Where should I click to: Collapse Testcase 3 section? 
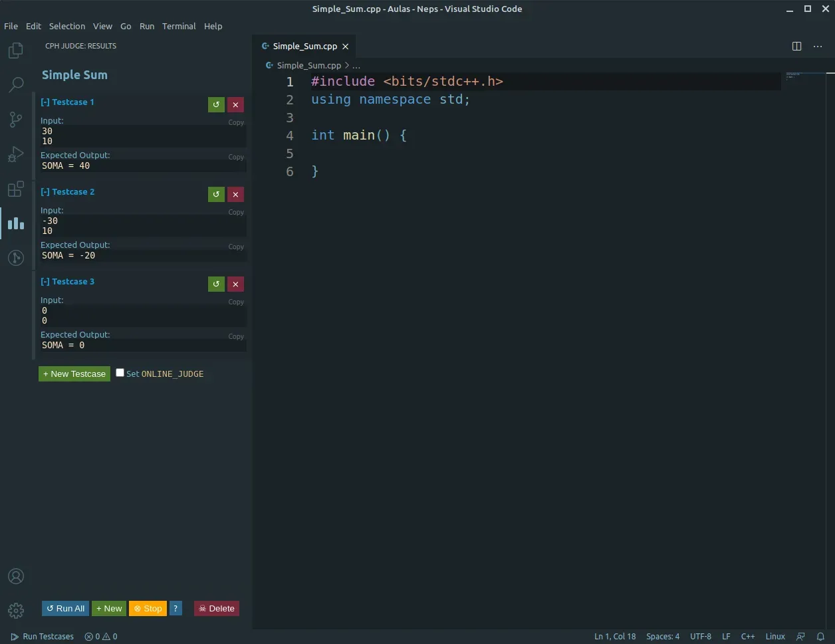pos(67,282)
